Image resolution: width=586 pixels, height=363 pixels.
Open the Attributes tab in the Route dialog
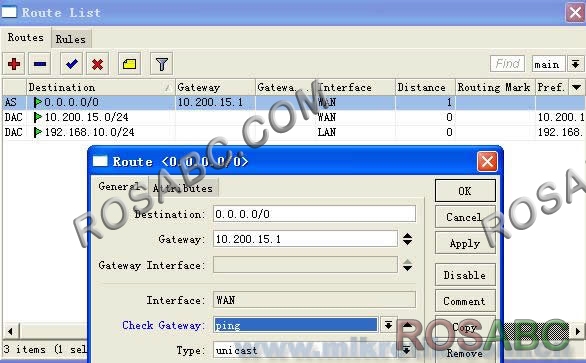pos(183,188)
